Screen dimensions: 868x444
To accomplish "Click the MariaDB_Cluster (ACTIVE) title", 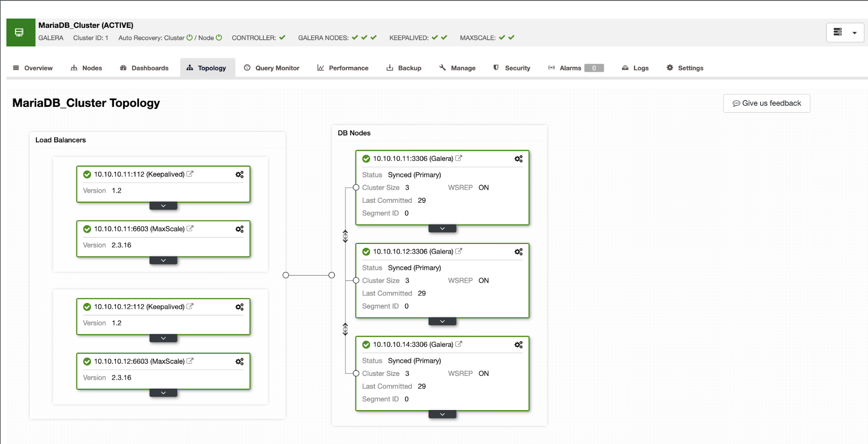I will tap(86, 25).
